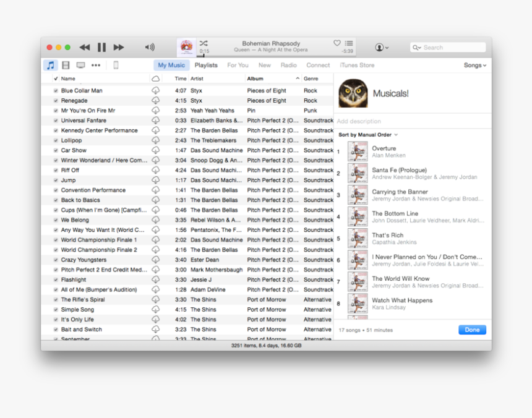Toggle the checkbox next to Flashlight
Viewport: 532px width, 418px height.
57,279
